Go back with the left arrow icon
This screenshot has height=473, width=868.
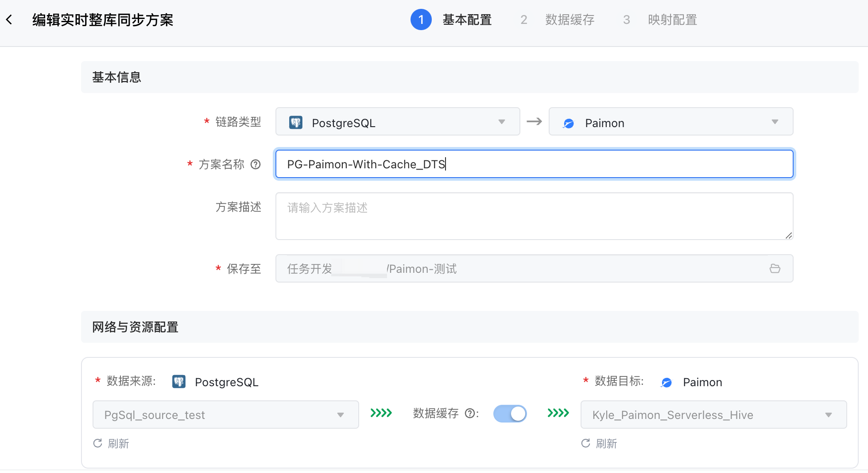coord(9,19)
